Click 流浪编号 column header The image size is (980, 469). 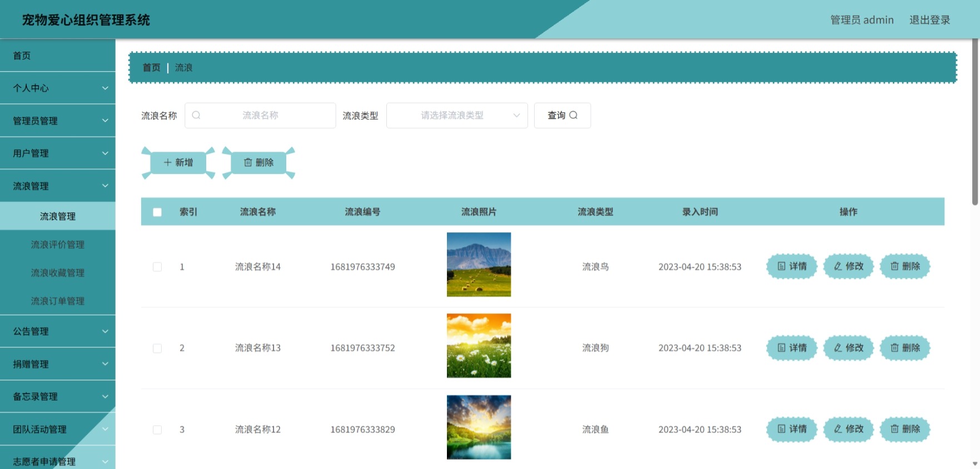coord(362,212)
